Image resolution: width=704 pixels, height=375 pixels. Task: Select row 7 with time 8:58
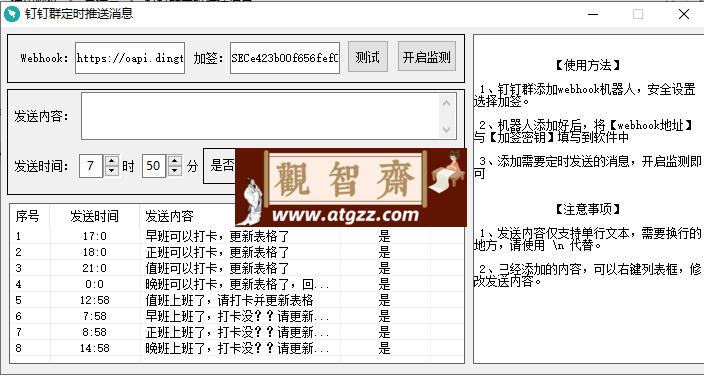tap(237, 332)
